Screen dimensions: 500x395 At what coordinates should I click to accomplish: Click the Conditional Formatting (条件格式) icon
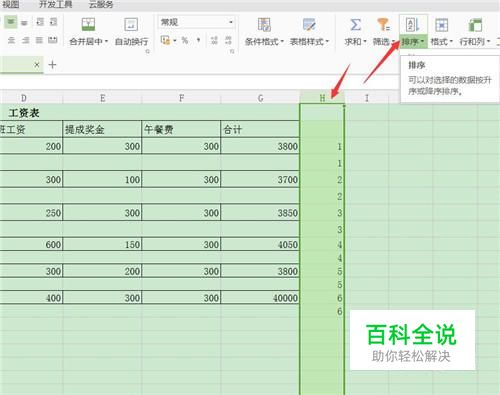click(264, 25)
